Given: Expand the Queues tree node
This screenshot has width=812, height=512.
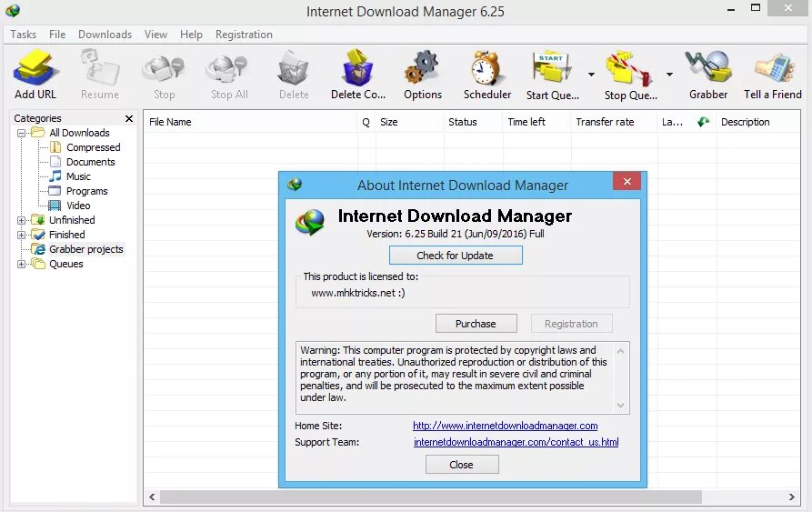Looking at the screenshot, I should 21,264.
